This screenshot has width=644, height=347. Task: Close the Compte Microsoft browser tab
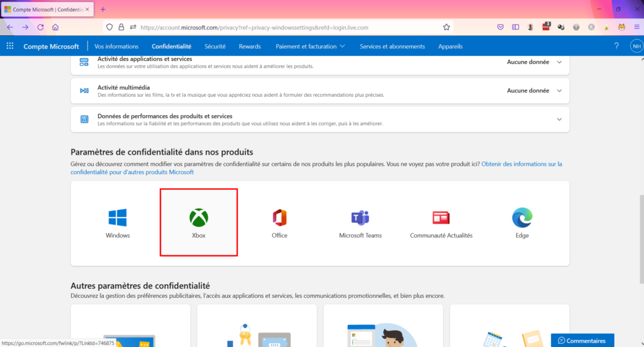(87, 9)
